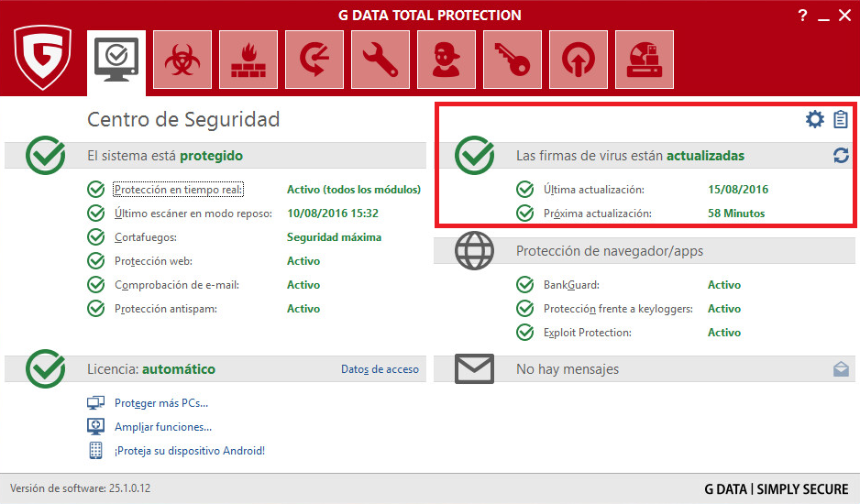Refresh virus signatures with update icon
This screenshot has height=504, width=860.
(841, 156)
